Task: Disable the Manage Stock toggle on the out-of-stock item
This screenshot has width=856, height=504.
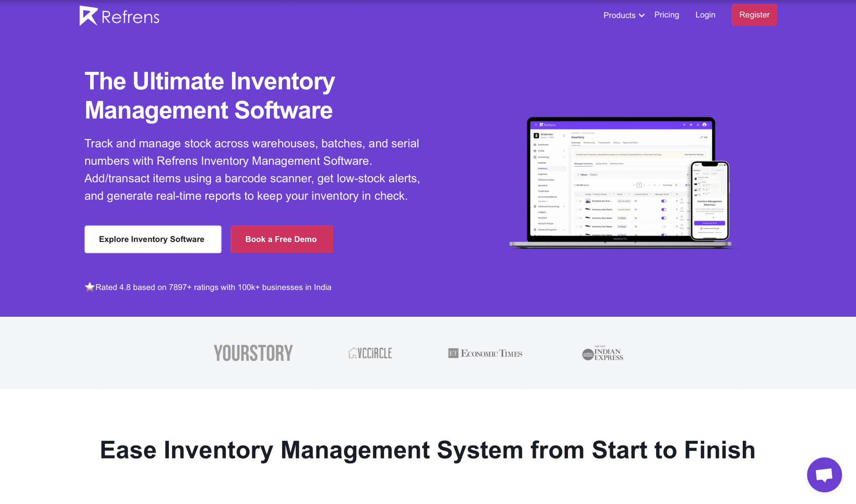Action: pyautogui.click(x=664, y=201)
